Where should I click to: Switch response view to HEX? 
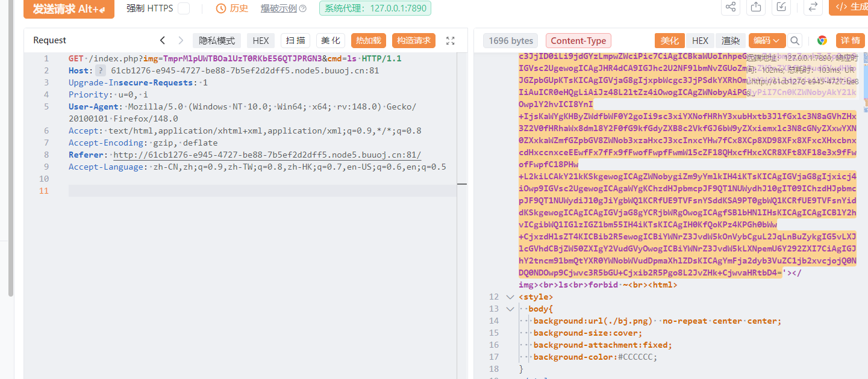tap(700, 41)
